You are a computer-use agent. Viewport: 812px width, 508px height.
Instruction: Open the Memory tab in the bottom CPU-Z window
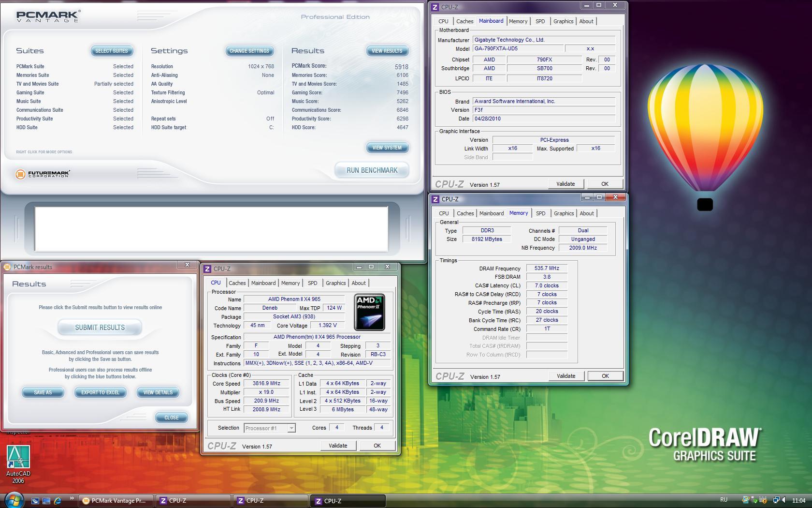(290, 283)
